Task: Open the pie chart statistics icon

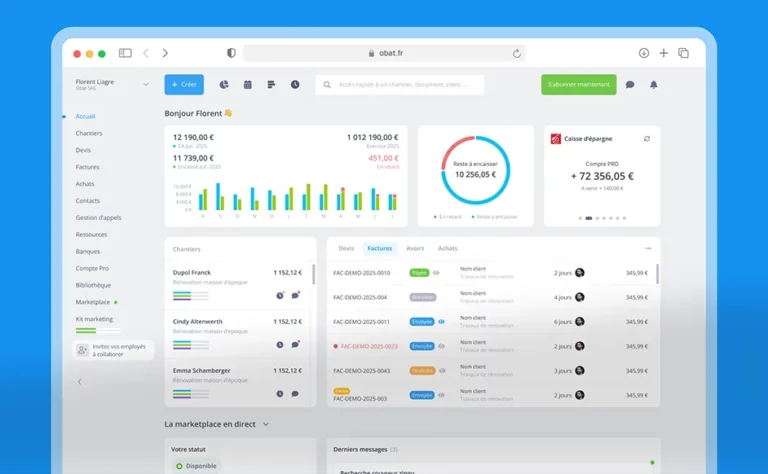Action: point(224,85)
